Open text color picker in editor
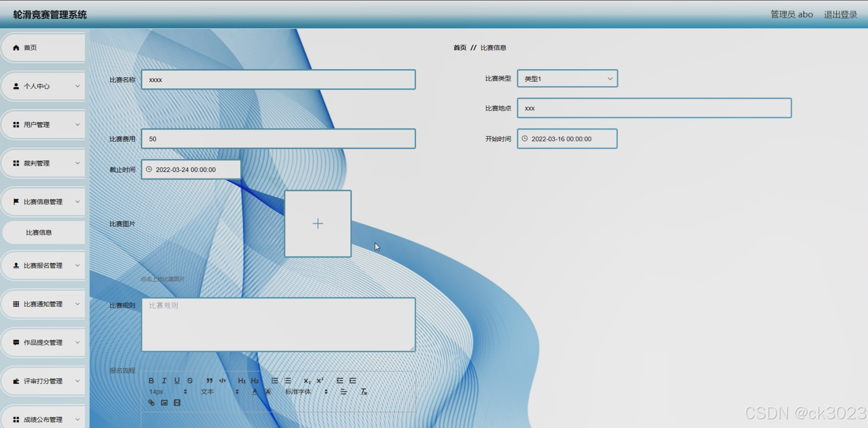Image resolution: width=868 pixels, height=428 pixels. tap(255, 392)
